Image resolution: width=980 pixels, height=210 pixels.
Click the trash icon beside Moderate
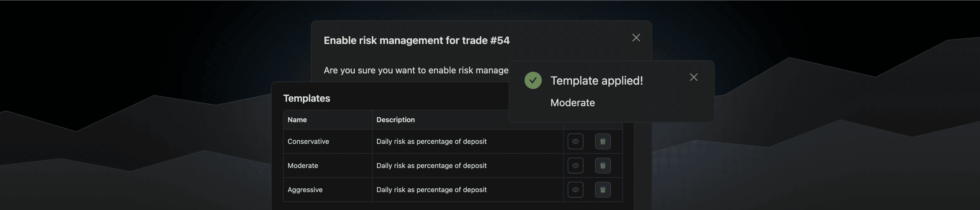point(603,165)
